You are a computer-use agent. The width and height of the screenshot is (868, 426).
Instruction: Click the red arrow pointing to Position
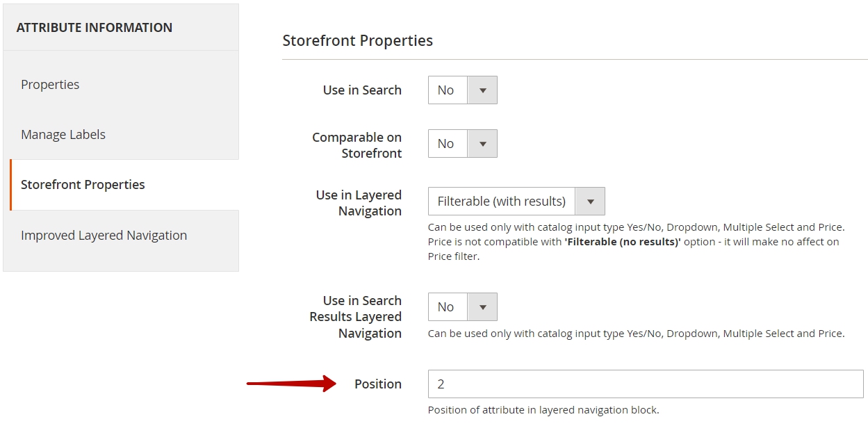pos(292,384)
